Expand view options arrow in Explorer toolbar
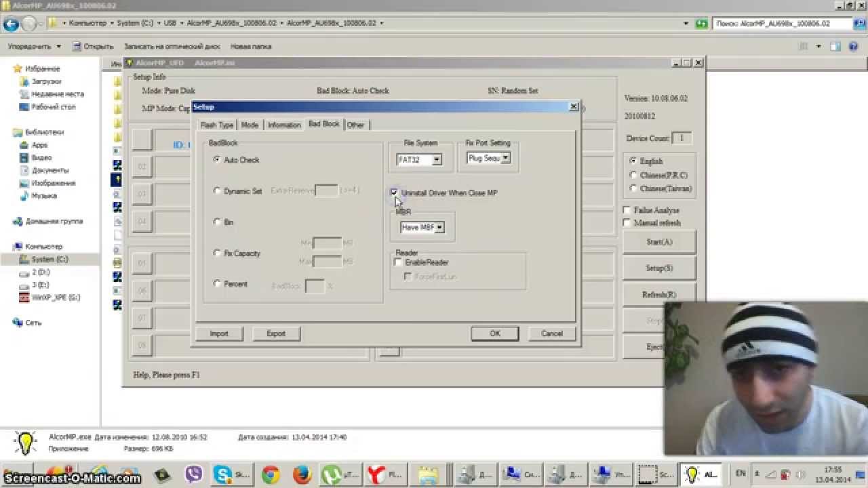 [x=818, y=47]
